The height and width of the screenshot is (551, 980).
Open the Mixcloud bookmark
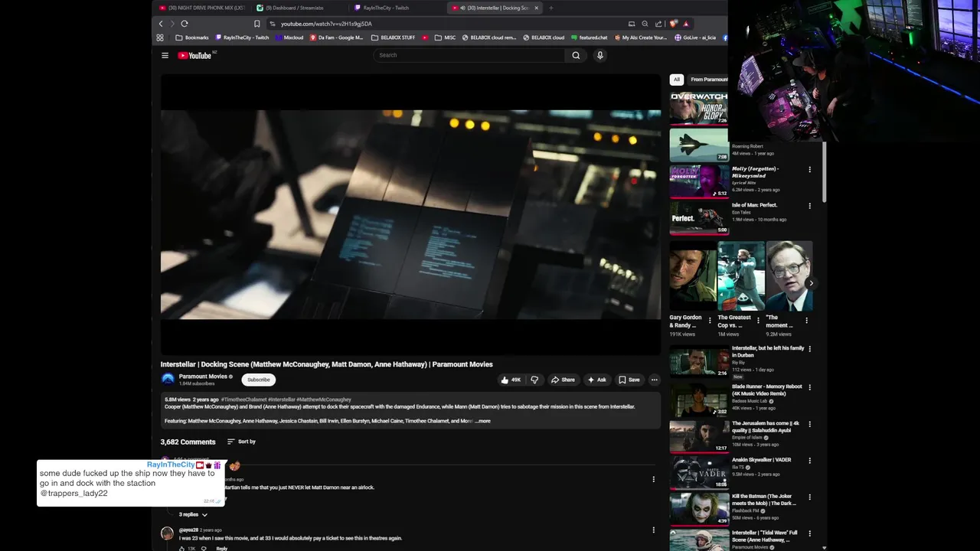click(289, 37)
